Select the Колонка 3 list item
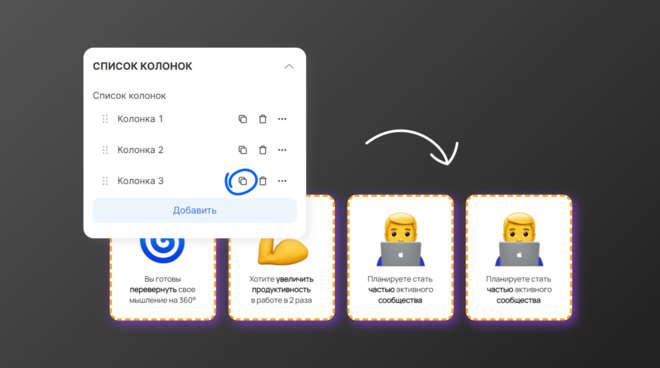 194,181
